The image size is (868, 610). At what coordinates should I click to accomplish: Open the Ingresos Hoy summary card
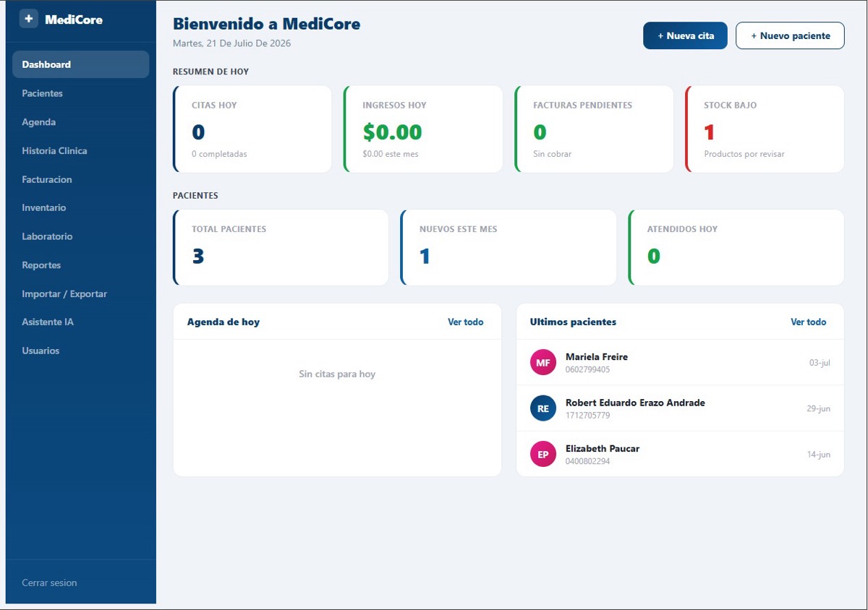(x=423, y=129)
